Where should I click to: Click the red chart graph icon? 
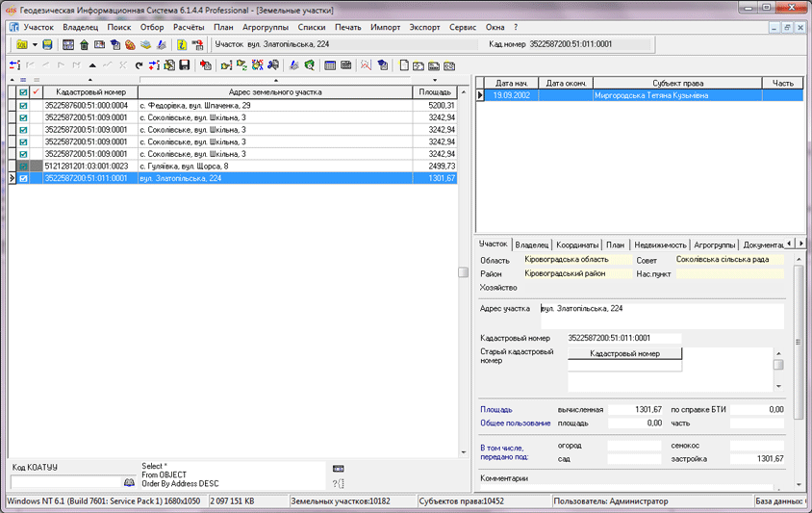[x=367, y=65]
